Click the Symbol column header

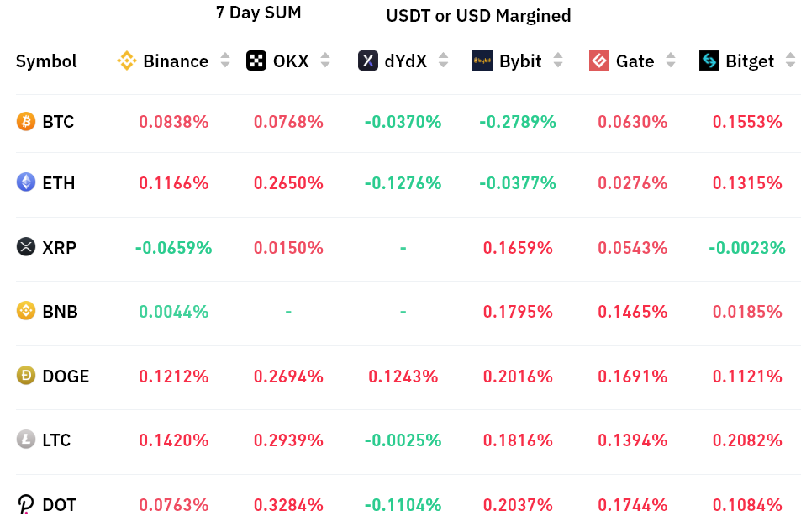coord(46,61)
